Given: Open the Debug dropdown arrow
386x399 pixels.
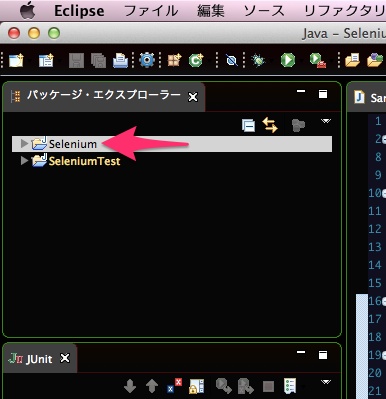Looking at the screenshot, I should click(272, 61).
